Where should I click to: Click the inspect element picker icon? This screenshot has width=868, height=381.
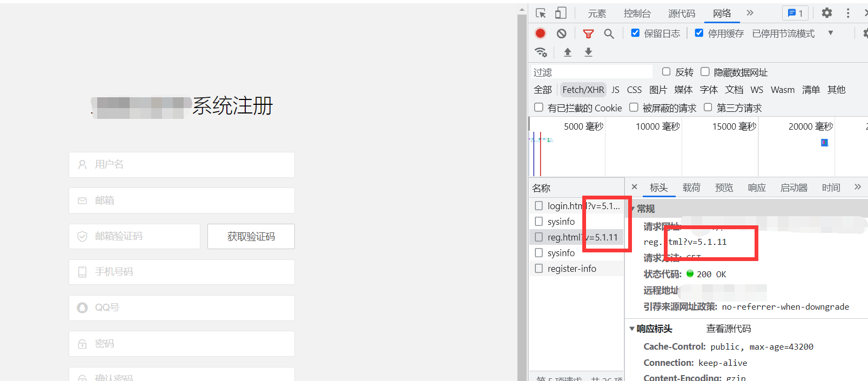click(541, 14)
